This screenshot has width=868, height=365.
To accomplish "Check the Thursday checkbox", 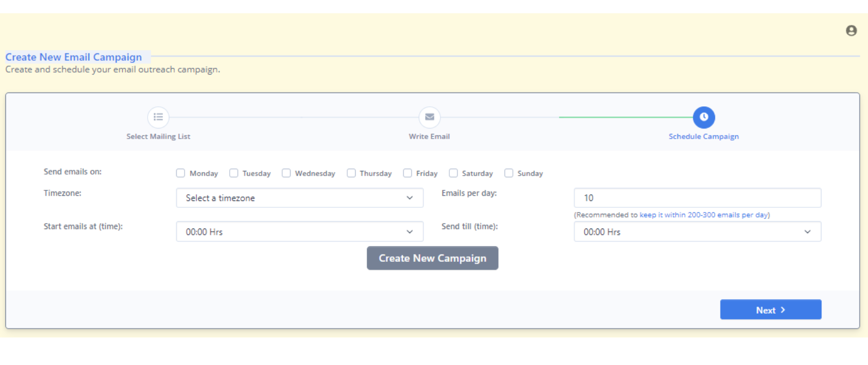I will pyautogui.click(x=351, y=173).
